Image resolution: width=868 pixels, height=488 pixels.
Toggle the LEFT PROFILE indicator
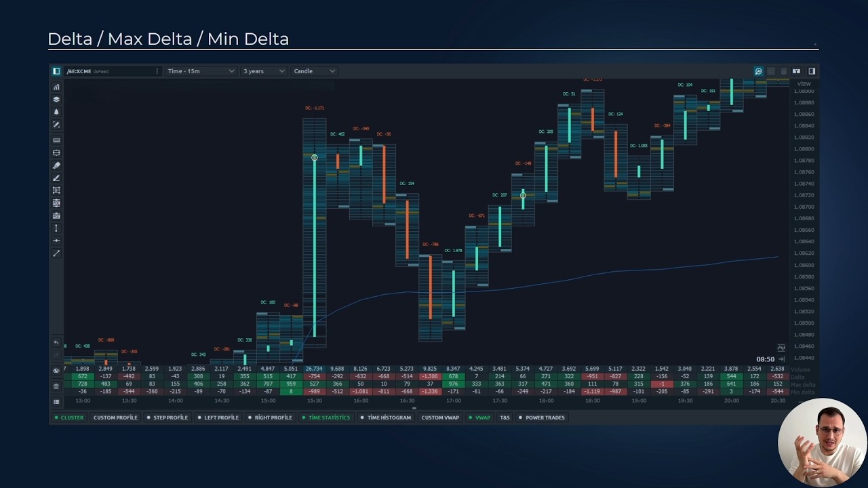(x=218, y=418)
